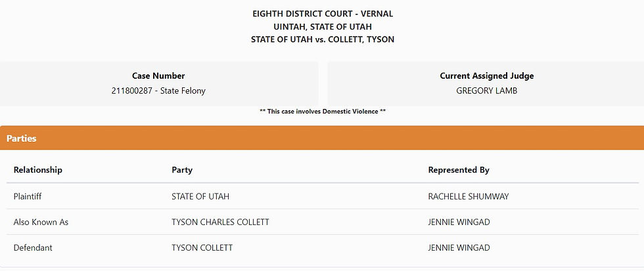Image resolution: width=644 pixels, height=271 pixels.
Task: Click attorney Rachelle Shumway
Action: pyautogui.click(x=468, y=196)
